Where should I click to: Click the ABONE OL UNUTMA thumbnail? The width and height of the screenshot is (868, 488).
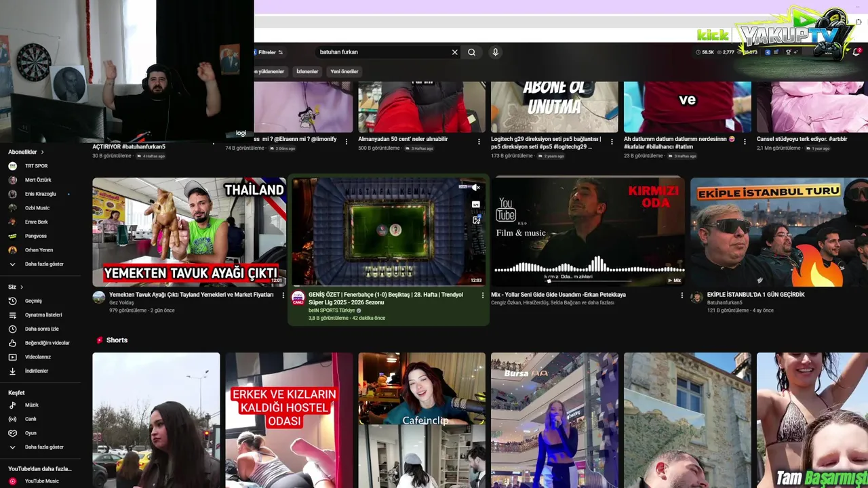click(555, 107)
